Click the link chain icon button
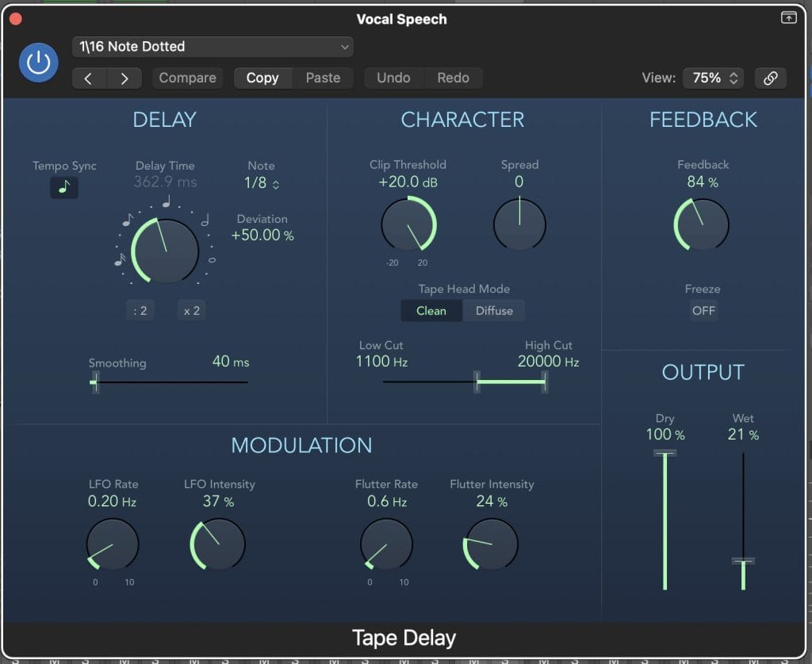812x664 pixels. click(x=769, y=78)
